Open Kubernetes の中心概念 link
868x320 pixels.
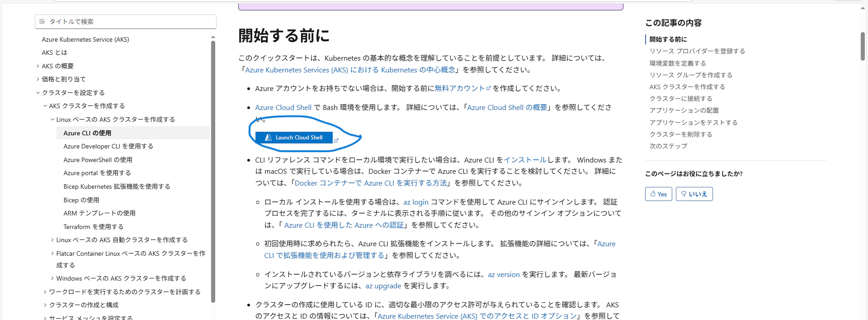point(350,70)
